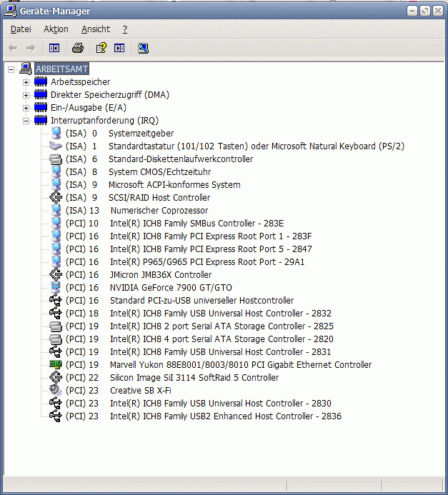Screen dimensions: 448x495
Task: Maximize the Geräte-Manager window
Action: pyautogui.click(x=425, y=11)
